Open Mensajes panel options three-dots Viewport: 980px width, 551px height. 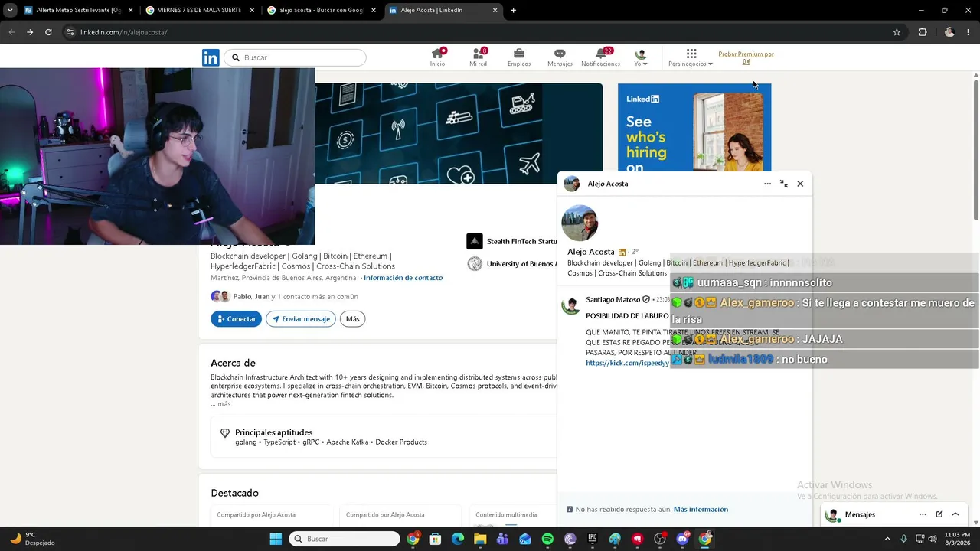[923, 514]
